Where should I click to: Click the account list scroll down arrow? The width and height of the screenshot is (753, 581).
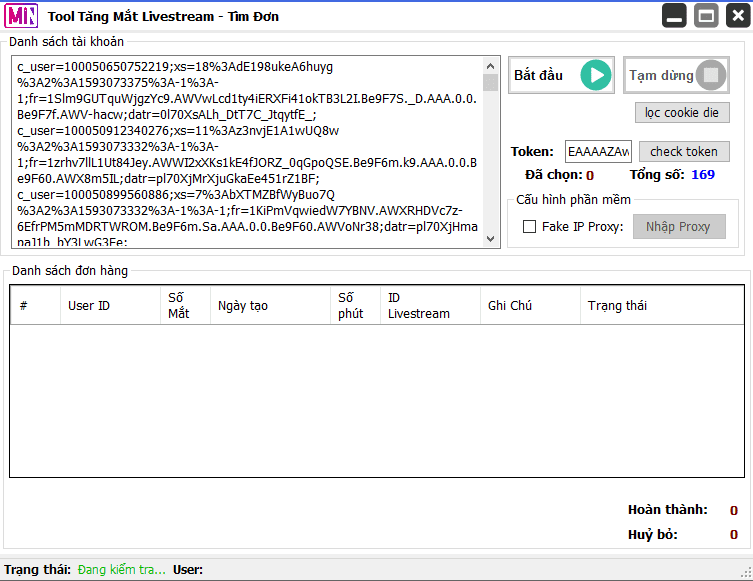(490, 238)
